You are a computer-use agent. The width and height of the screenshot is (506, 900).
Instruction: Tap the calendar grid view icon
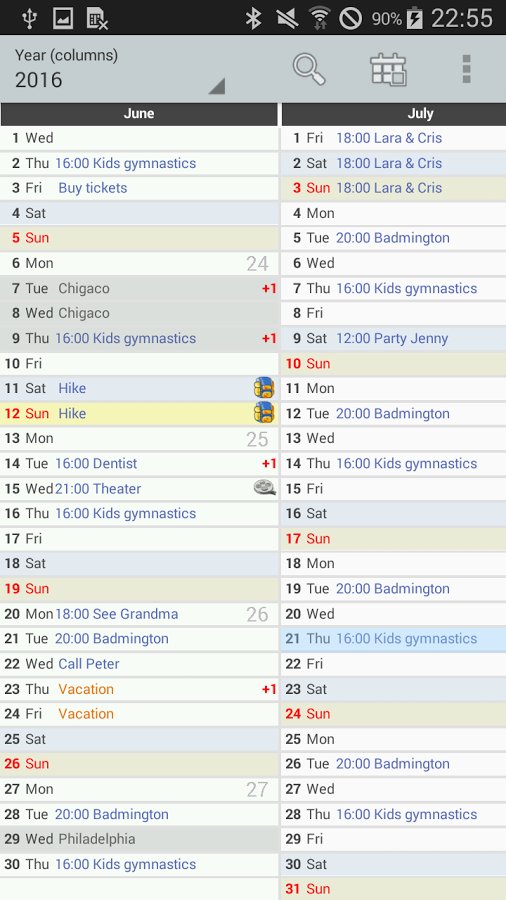(388, 69)
